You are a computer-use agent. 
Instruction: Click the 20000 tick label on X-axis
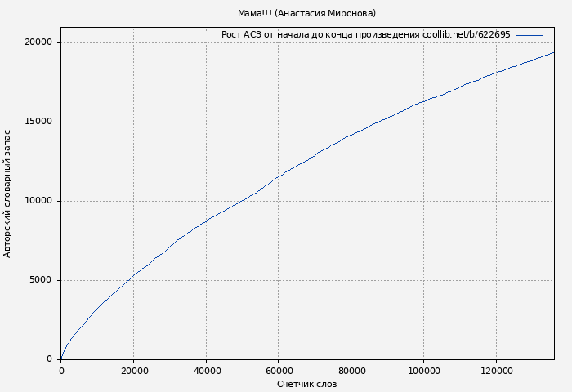[134, 371]
